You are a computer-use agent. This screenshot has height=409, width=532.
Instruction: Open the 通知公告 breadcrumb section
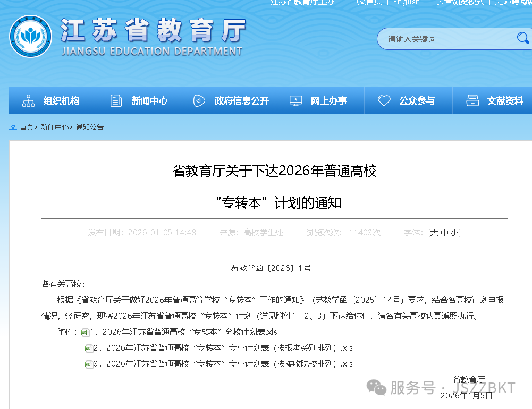pyautogui.click(x=89, y=126)
